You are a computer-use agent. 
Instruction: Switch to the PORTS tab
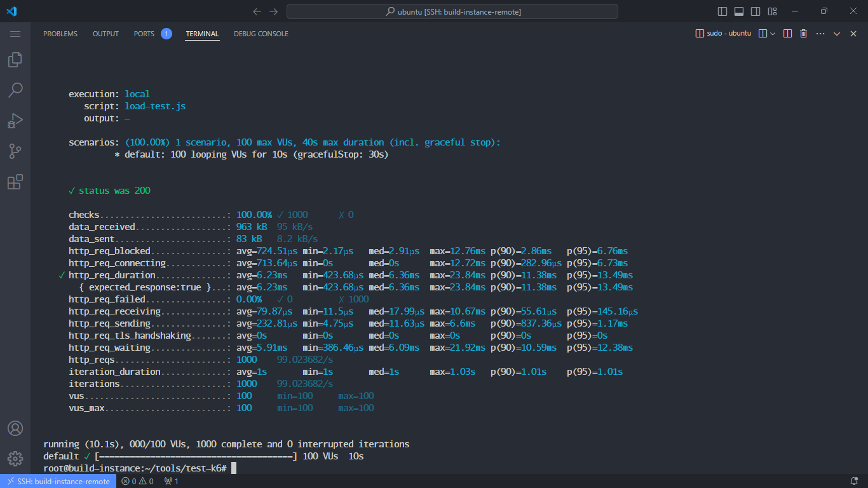(144, 34)
